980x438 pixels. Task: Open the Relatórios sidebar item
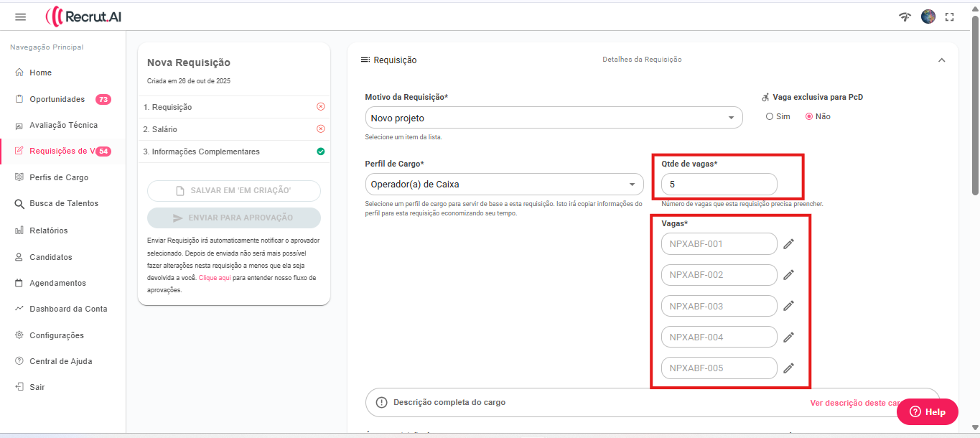coord(48,230)
